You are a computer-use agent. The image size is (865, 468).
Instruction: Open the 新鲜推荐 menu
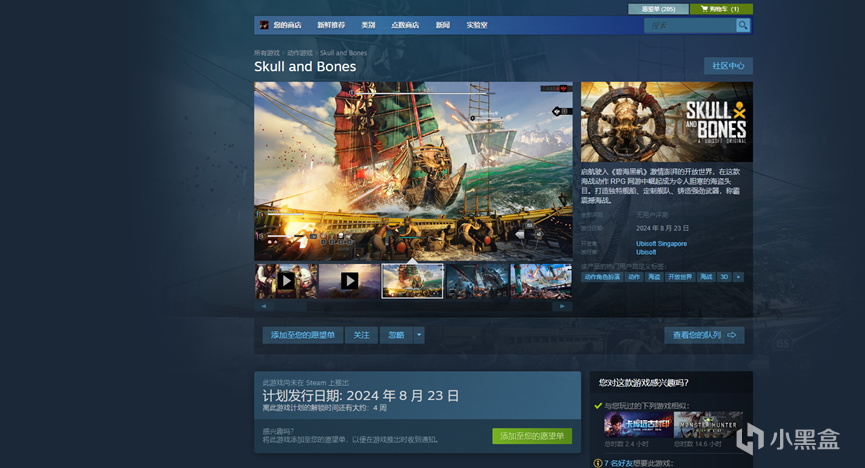coord(331,25)
